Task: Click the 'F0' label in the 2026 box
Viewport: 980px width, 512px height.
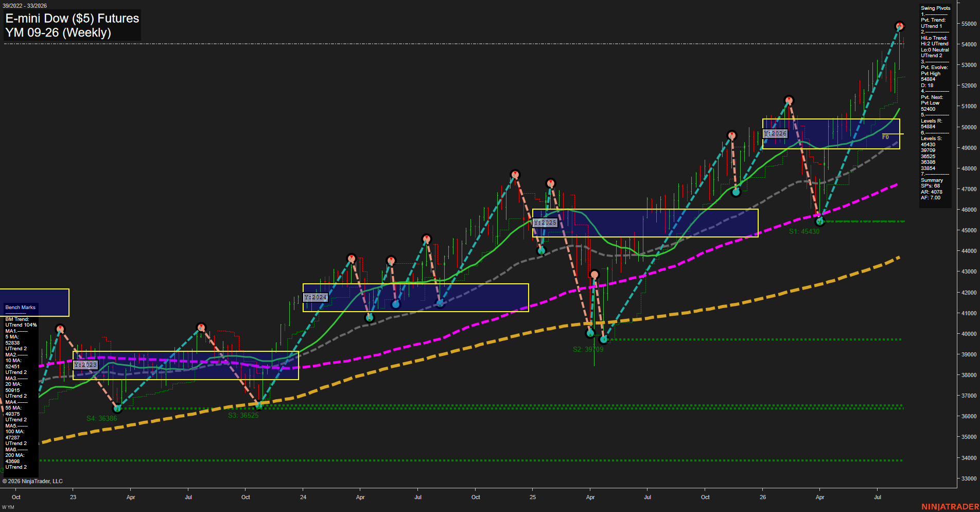Action: [885, 137]
